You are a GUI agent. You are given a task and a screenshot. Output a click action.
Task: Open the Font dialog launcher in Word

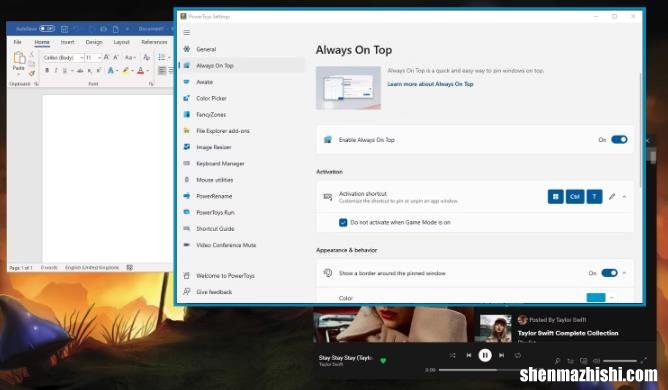151,84
